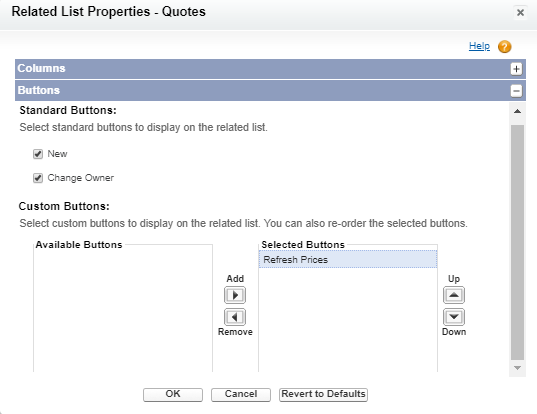
Task: Expand the Columns section plus icon
Action: point(516,69)
